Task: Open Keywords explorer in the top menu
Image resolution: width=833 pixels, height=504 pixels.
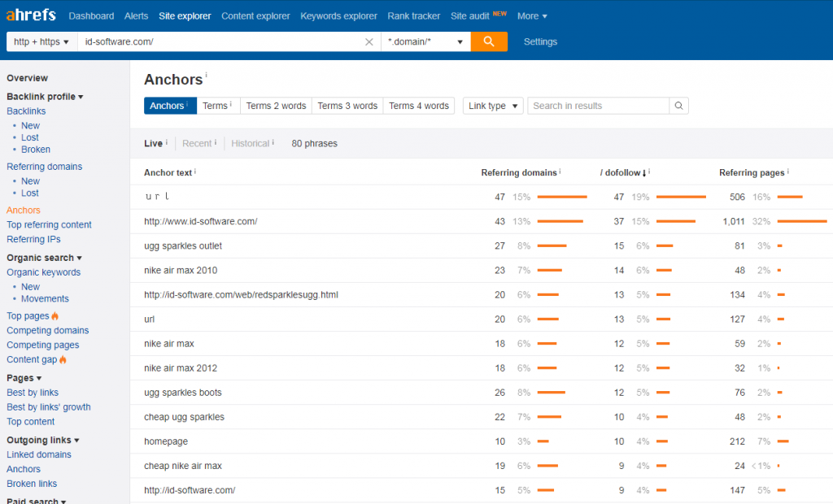Action: pyautogui.click(x=339, y=16)
